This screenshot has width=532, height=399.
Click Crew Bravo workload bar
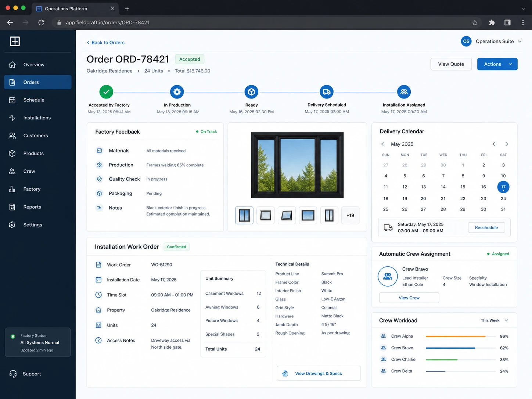(x=460, y=348)
